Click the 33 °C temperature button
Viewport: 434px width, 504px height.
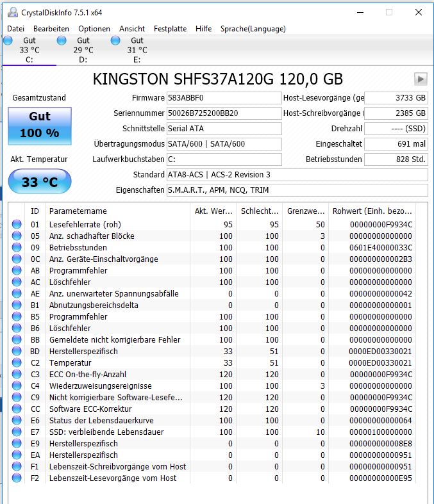[x=40, y=182]
